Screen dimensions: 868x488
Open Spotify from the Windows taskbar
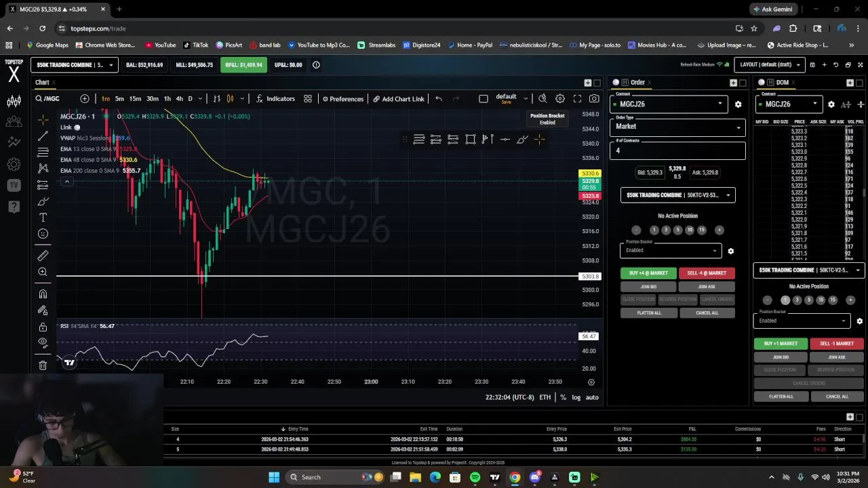pyautogui.click(x=475, y=477)
